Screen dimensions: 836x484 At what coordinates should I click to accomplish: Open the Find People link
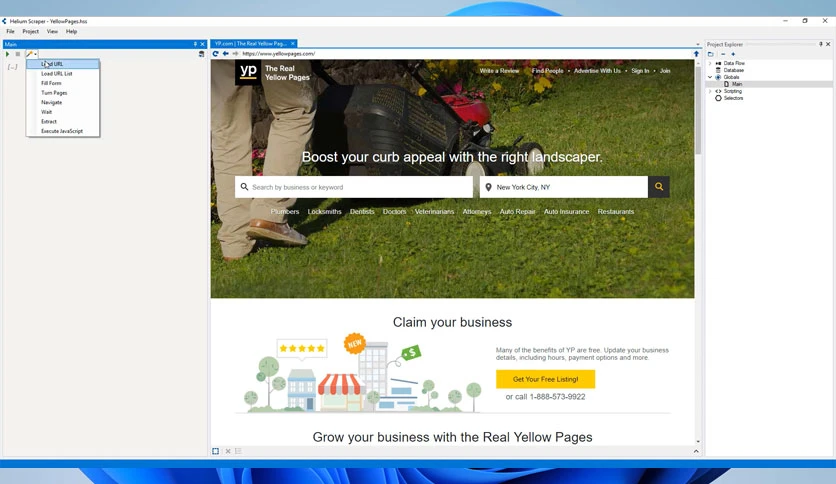pyautogui.click(x=547, y=71)
